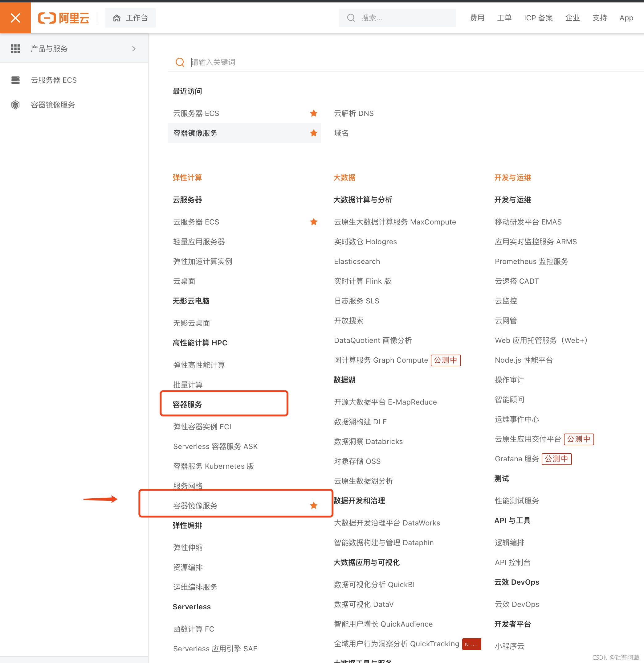Open 批量计算
This screenshot has width=644, height=663.
coord(188,385)
